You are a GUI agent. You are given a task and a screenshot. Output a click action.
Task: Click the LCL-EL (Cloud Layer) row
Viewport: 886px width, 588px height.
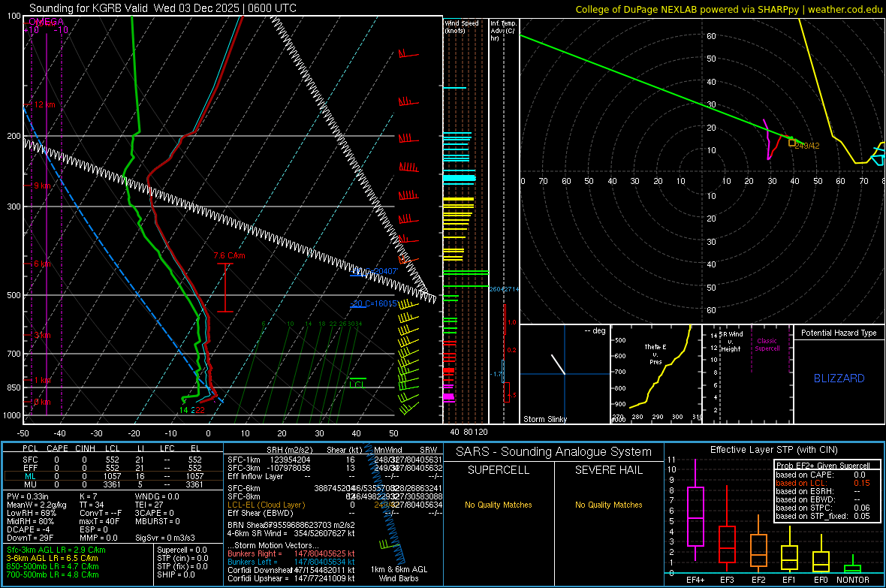(x=335, y=505)
